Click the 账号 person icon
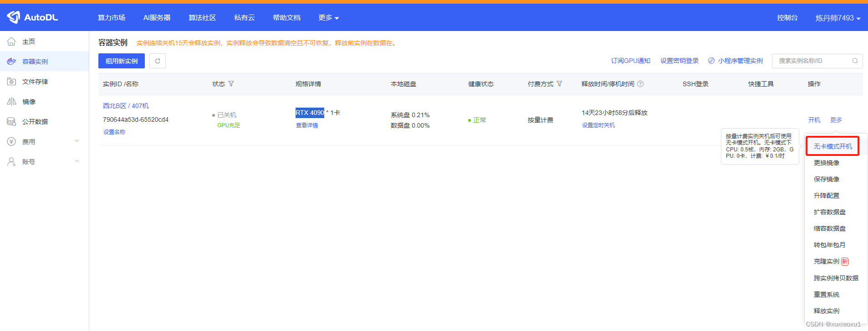This screenshot has width=868, height=331. tap(12, 162)
